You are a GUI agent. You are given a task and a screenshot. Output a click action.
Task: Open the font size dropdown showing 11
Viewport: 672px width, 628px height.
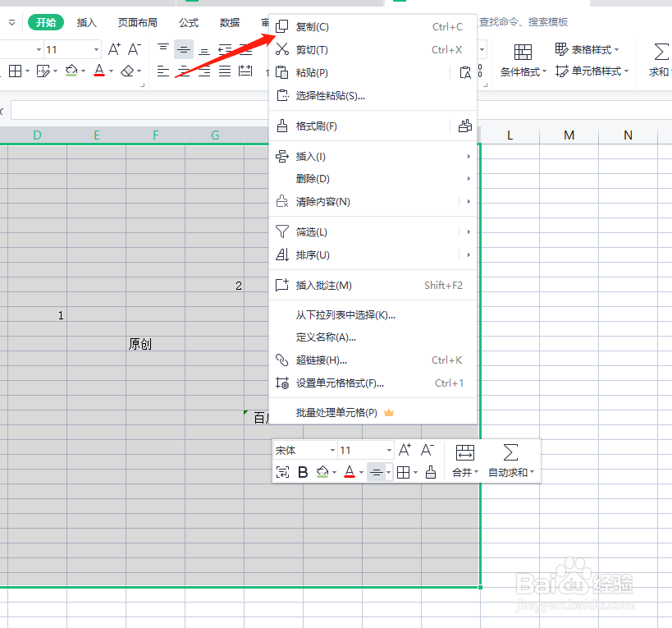click(361, 450)
